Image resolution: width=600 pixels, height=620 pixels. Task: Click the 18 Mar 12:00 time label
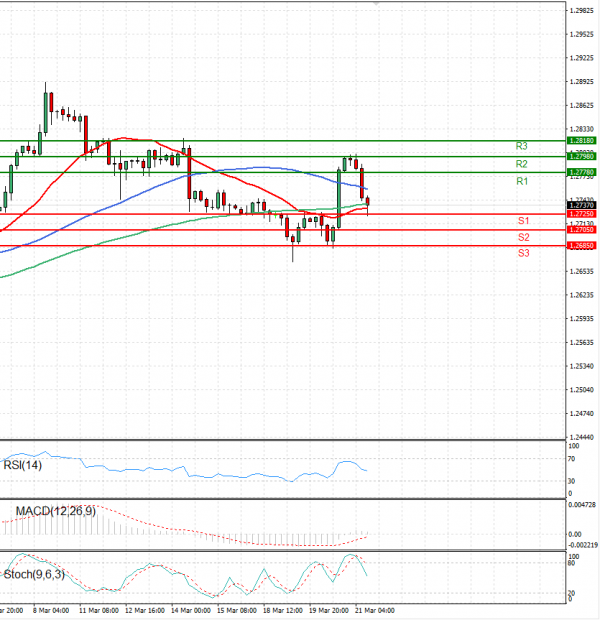coord(282,611)
